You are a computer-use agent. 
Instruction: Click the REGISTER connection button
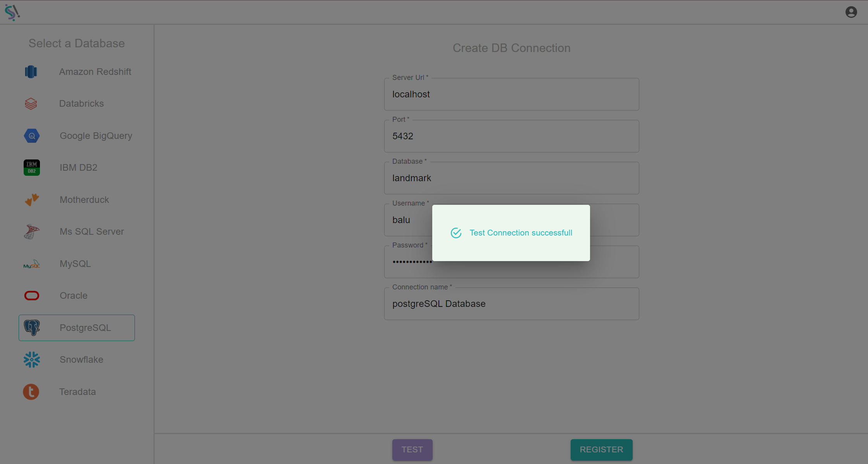coord(602,450)
